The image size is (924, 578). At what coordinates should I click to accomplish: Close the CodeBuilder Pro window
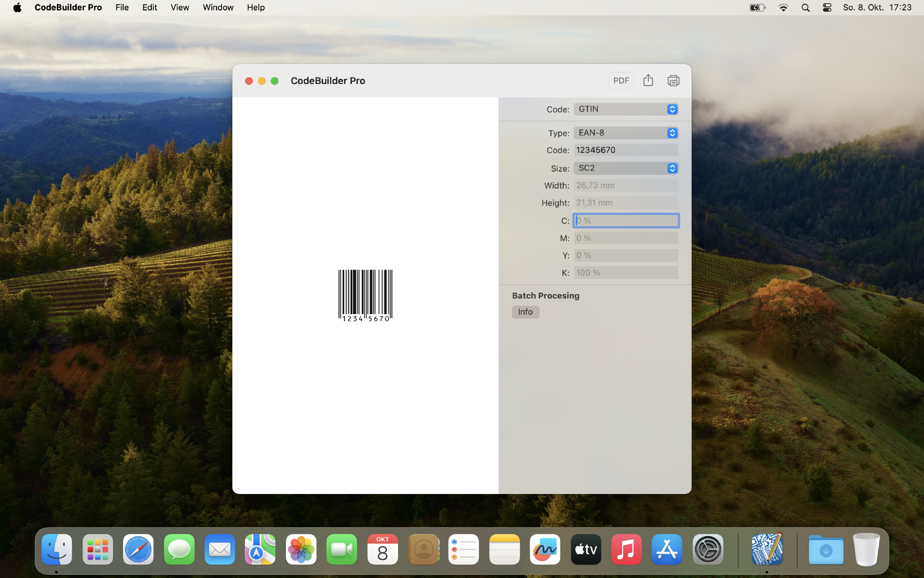pyautogui.click(x=249, y=81)
